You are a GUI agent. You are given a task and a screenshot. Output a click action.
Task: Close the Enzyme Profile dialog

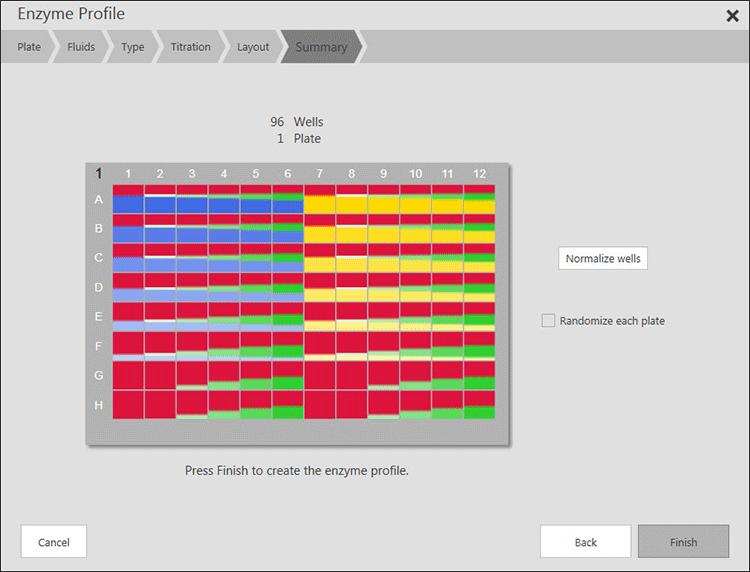[732, 15]
